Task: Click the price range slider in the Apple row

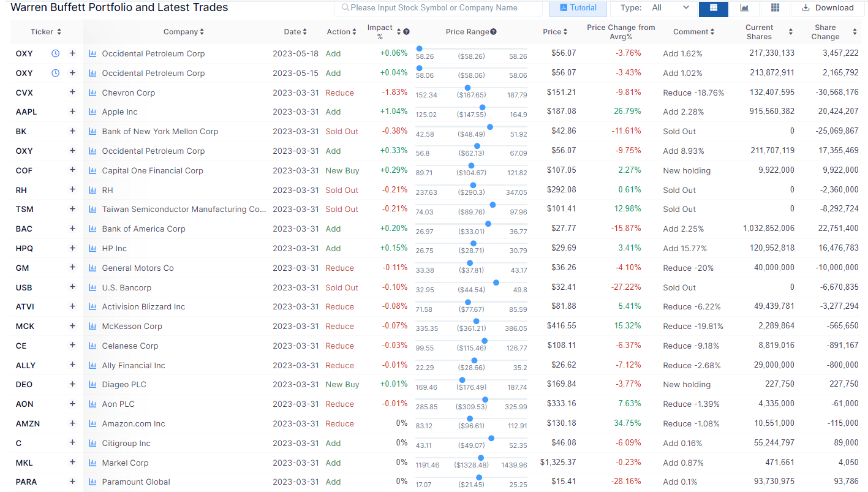Action: 471,108
